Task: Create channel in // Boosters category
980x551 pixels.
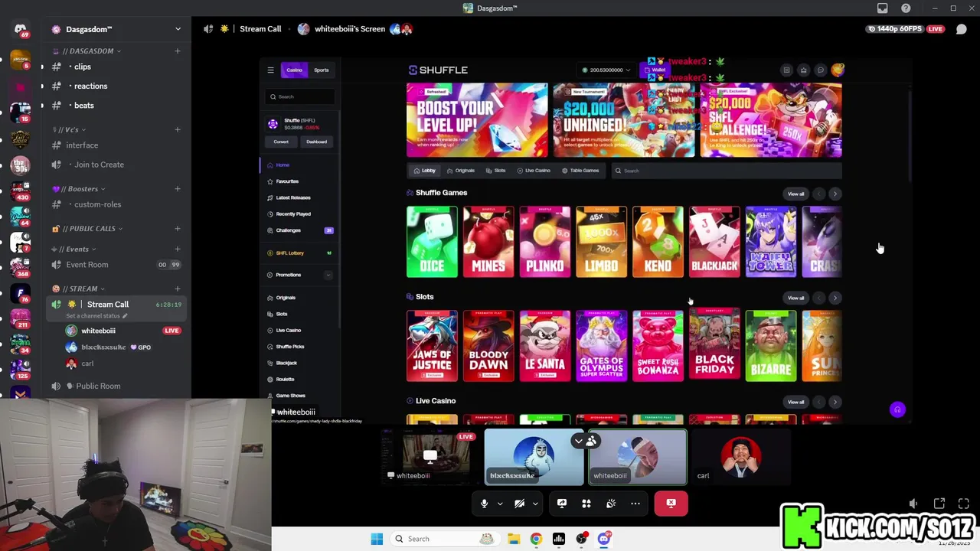Action: pos(178,189)
